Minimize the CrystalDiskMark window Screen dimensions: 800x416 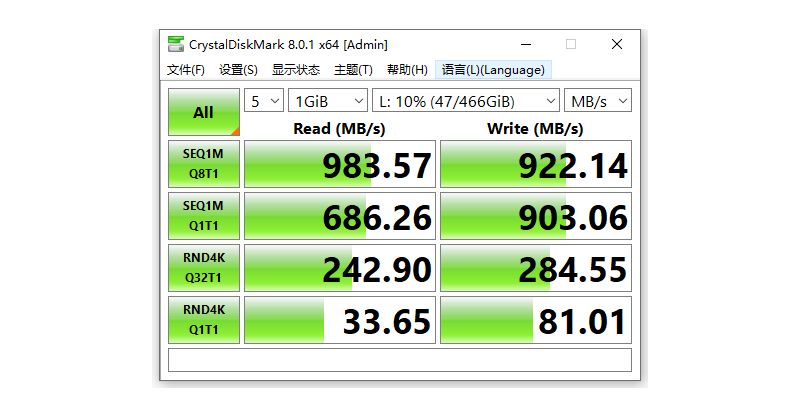(526, 44)
